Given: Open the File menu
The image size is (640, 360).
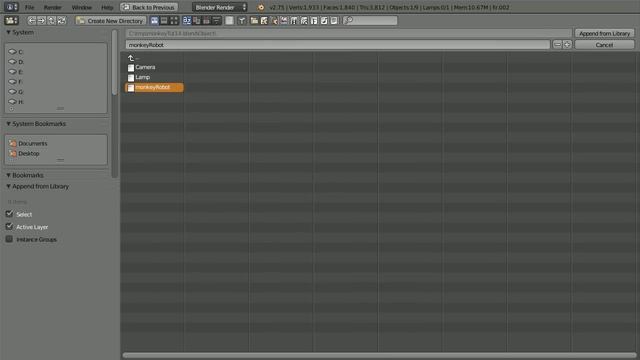Looking at the screenshot, I should [x=29, y=7].
